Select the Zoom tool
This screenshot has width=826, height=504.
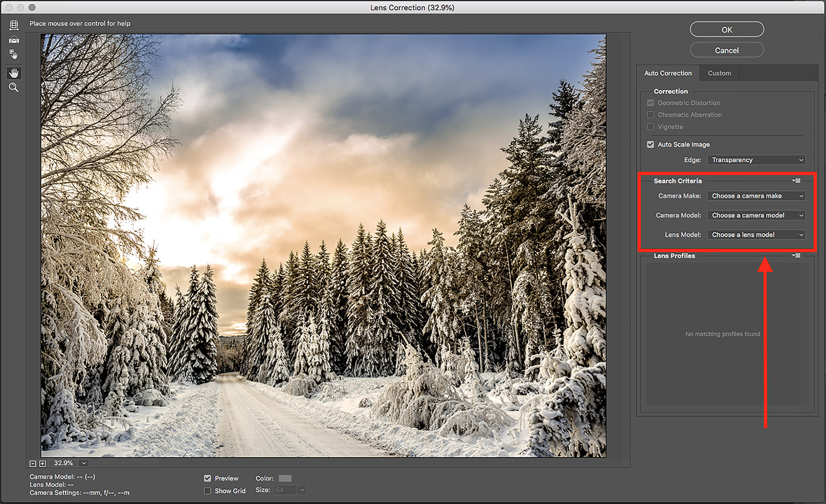(x=13, y=87)
